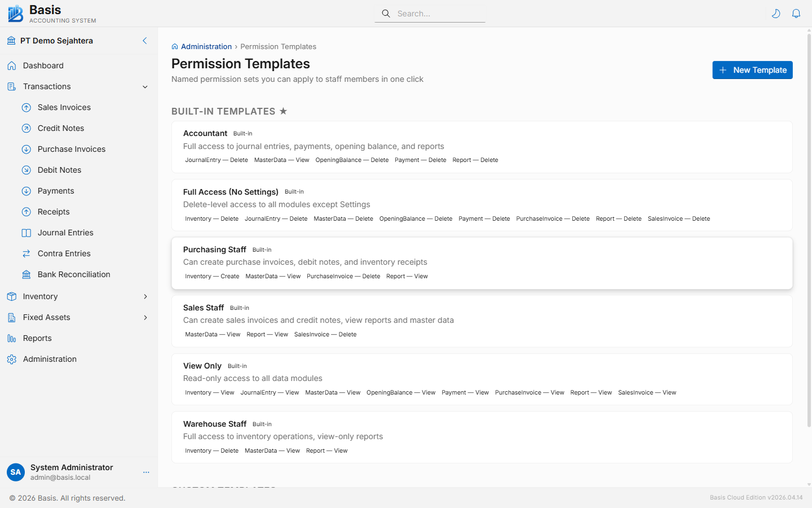Open Purchase Invoices via its sidebar icon

click(26, 149)
